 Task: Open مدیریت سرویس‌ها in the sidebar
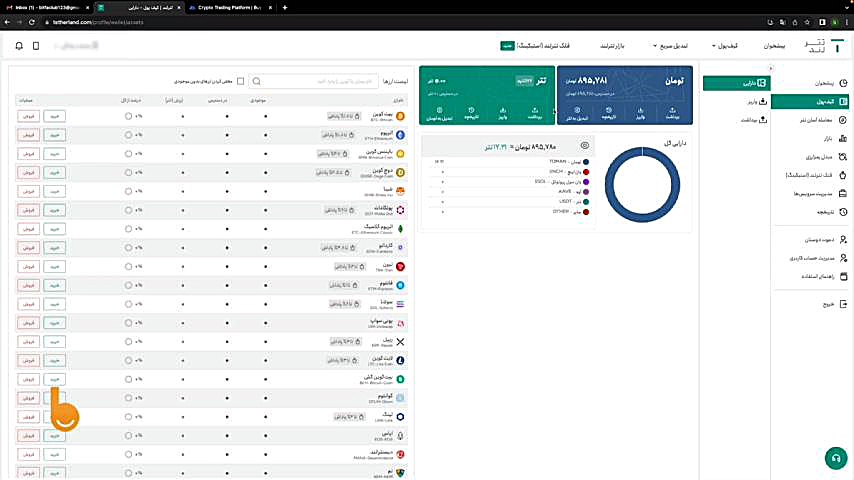tap(820, 193)
